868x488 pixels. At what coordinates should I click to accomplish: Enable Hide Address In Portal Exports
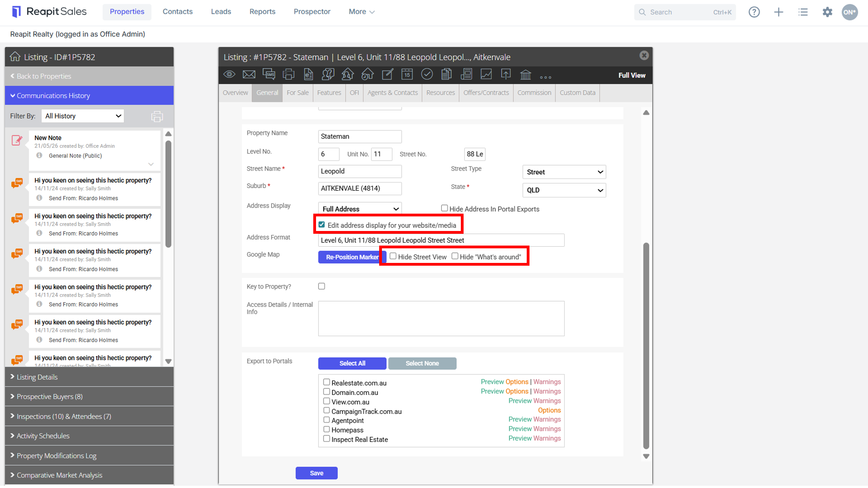pos(444,208)
